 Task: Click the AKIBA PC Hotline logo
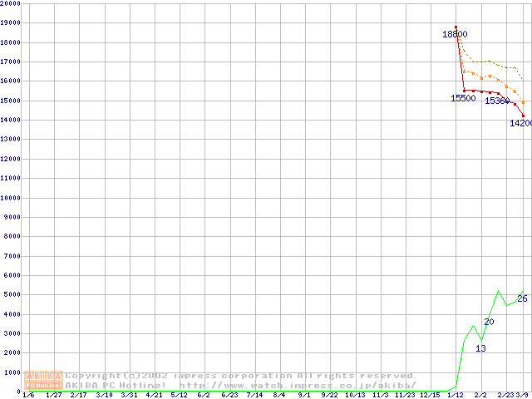coord(43,381)
